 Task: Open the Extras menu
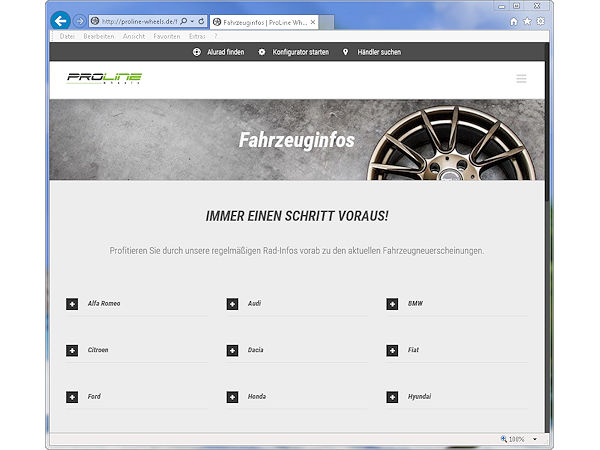click(x=197, y=36)
